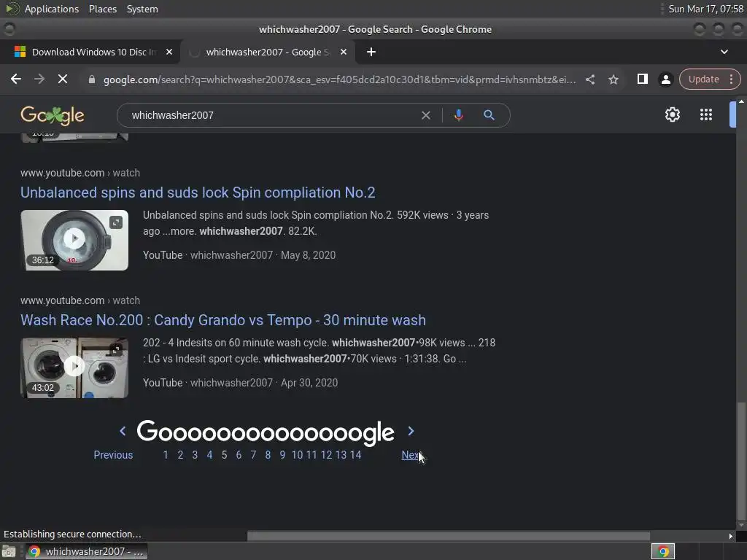This screenshot has height=560, width=747.
Task: Switch to Download Windows 10 Disc tab
Action: click(x=90, y=52)
